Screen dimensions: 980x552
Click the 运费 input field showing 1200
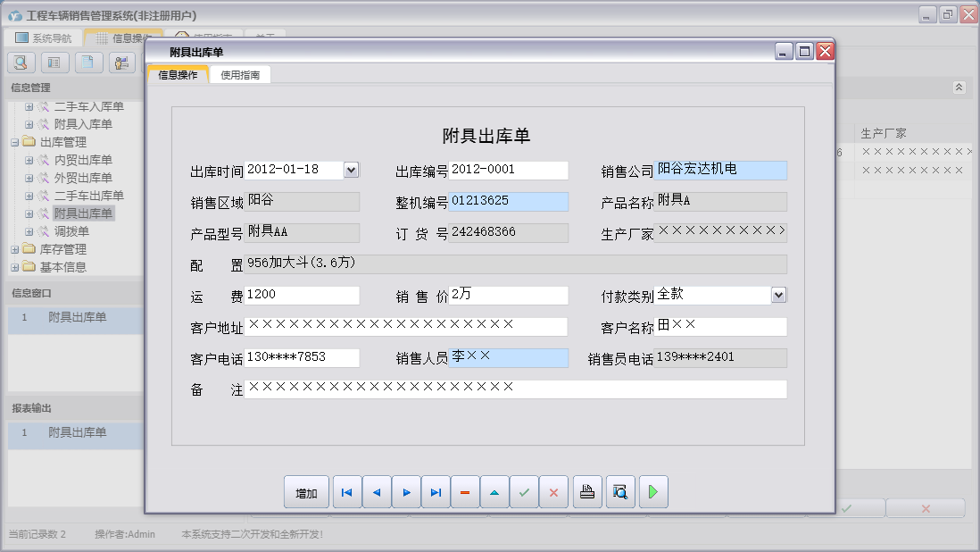coord(303,295)
